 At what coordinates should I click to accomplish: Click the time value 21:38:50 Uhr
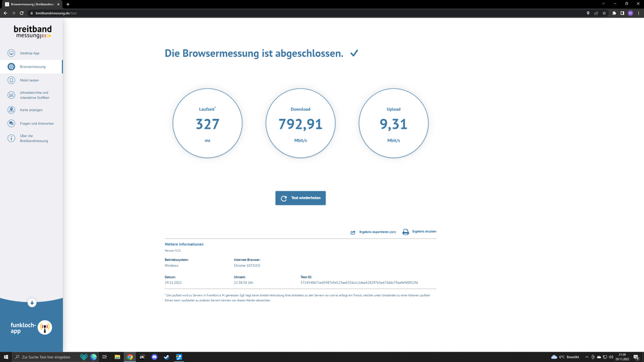(x=244, y=283)
